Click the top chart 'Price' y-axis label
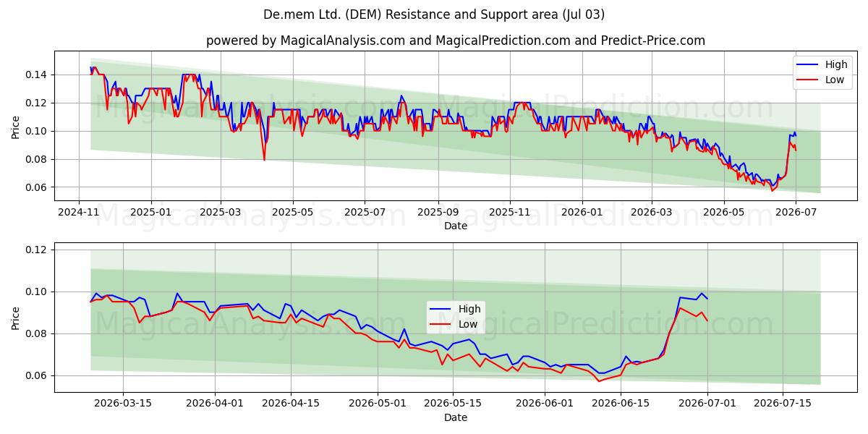The width and height of the screenshot is (868, 434). (x=16, y=126)
